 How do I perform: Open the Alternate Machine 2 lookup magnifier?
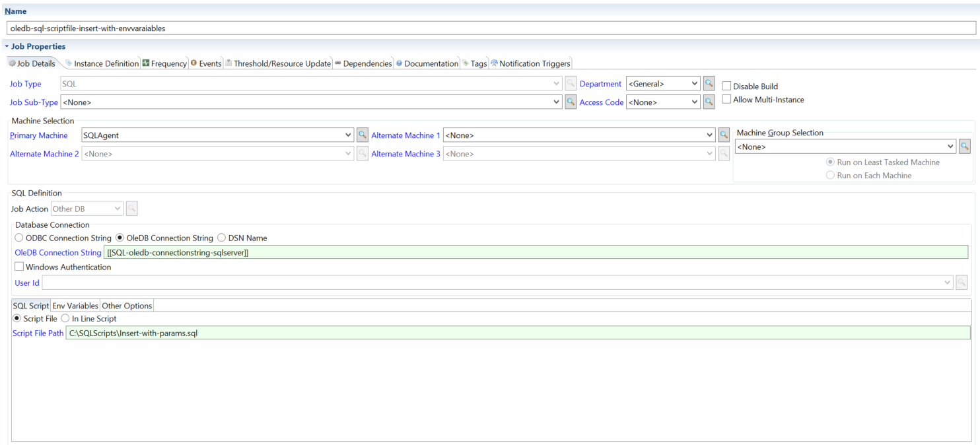tap(363, 154)
